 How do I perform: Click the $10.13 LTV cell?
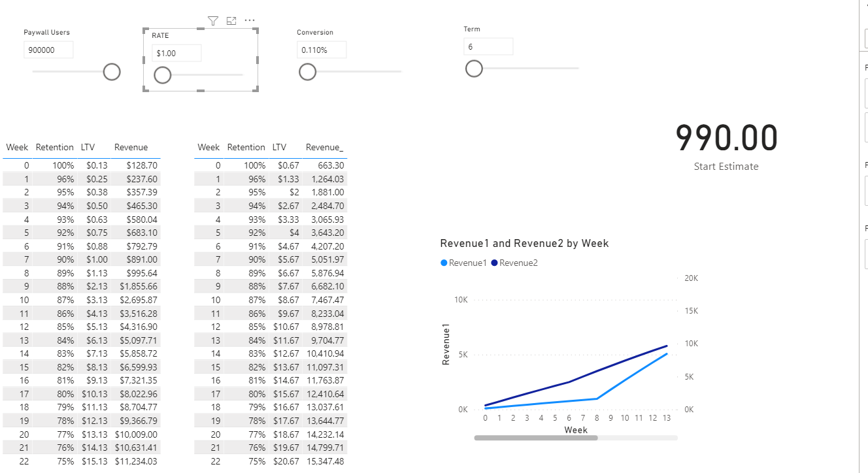click(x=95, y=394)
